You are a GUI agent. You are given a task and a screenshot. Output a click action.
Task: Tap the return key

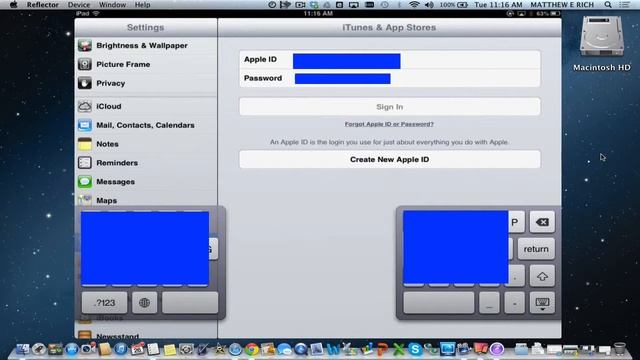pos(536,249)
